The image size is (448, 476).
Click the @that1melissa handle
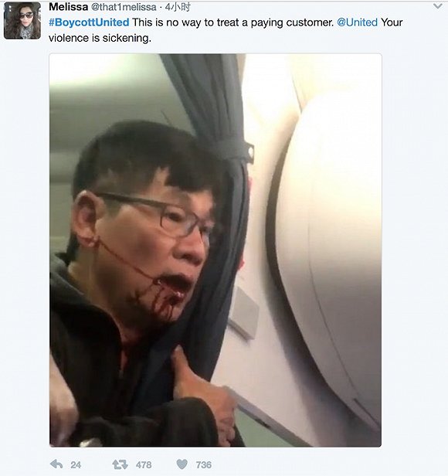(x=124, y=7)
